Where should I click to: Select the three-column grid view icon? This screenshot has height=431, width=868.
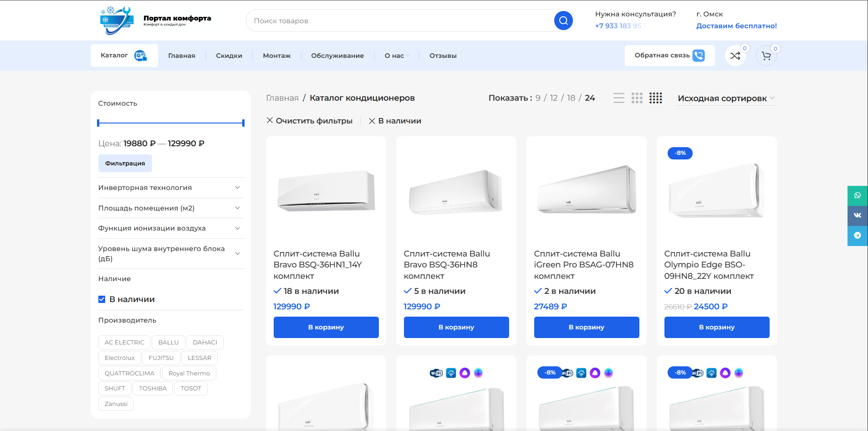637,98
